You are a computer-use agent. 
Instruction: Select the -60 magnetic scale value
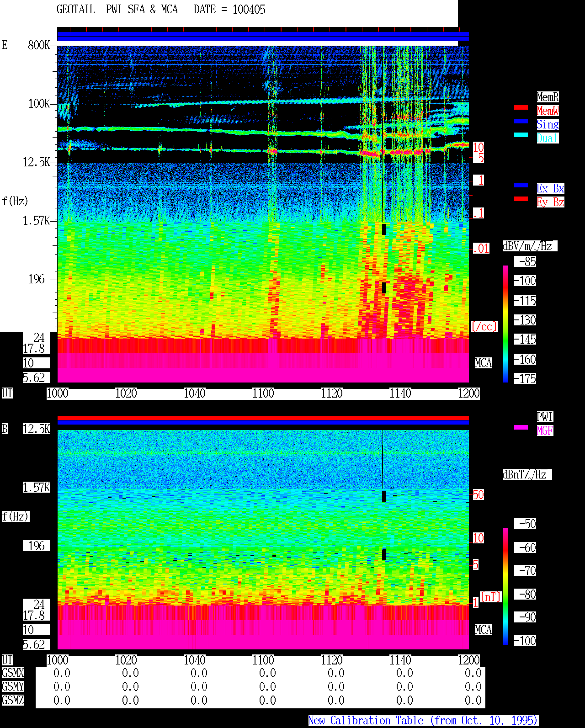526,547
